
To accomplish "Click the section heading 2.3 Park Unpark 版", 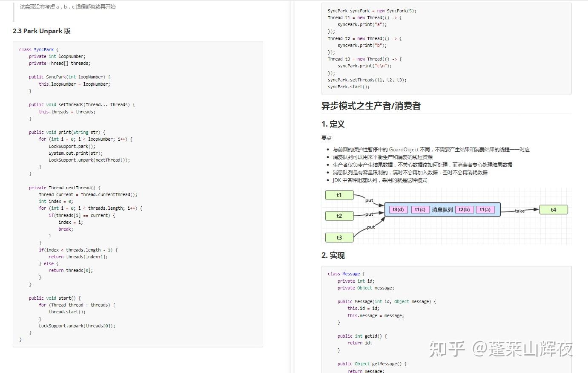I will (41, 31).
